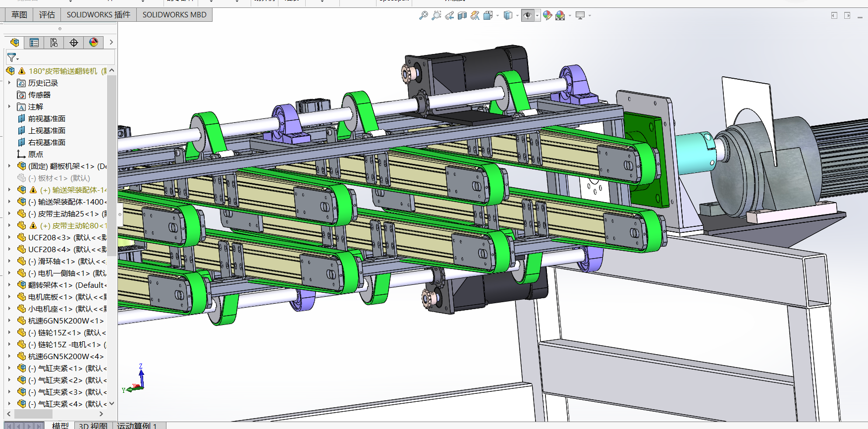The width and height of the screenshot is (868, 429).
Task: Select the 原点 origin item
Action: pyautogui.click(x=35, y=155)
